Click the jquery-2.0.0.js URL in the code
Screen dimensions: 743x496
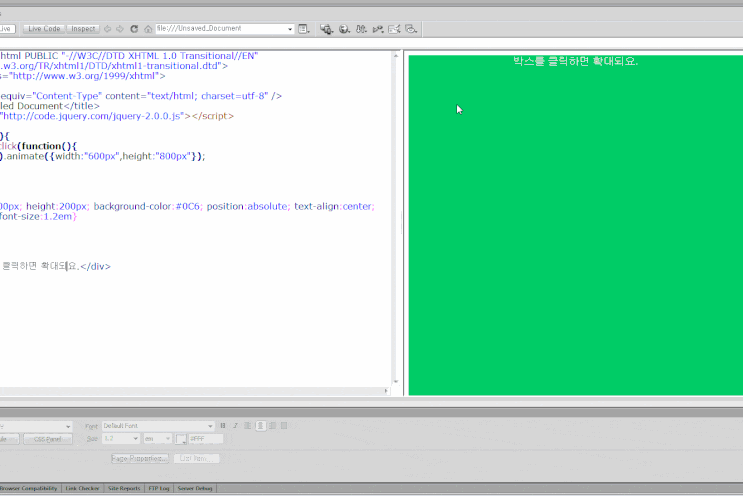(92, 116)
